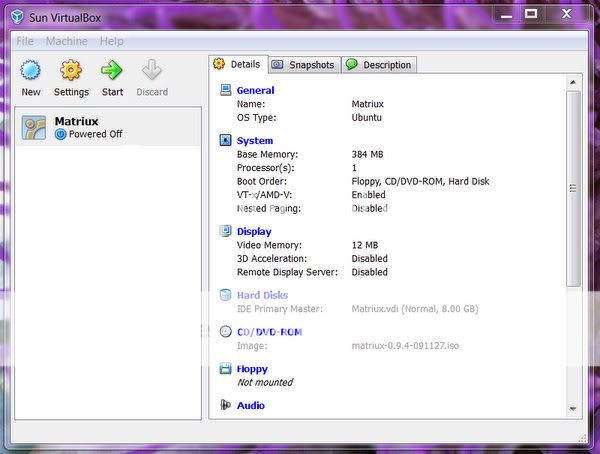
Task: Click 'matriux-0.9.4-091127.iso' image name
Action: point(405,346)
